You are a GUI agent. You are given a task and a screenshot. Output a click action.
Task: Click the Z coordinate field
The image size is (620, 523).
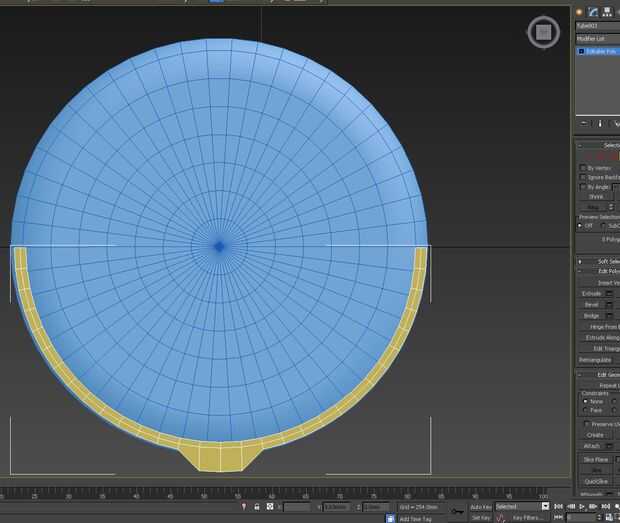tap(376, 507)
